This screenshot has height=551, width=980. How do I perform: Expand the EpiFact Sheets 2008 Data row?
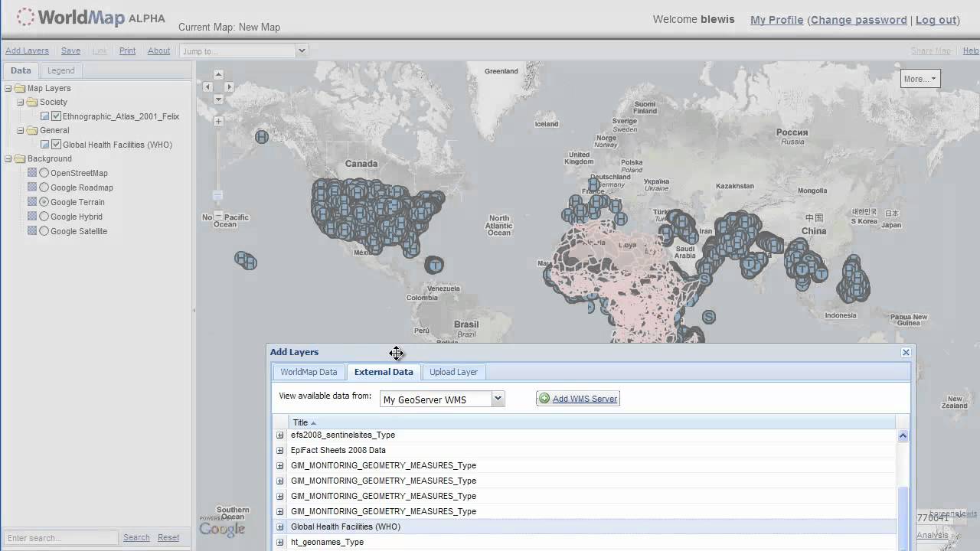tap(279, 450)
